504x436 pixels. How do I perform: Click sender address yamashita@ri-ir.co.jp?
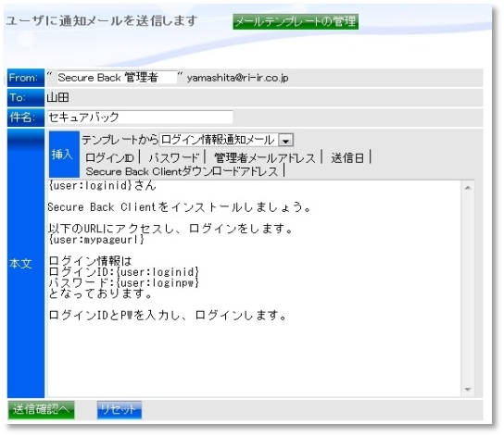tap(237, 78)
